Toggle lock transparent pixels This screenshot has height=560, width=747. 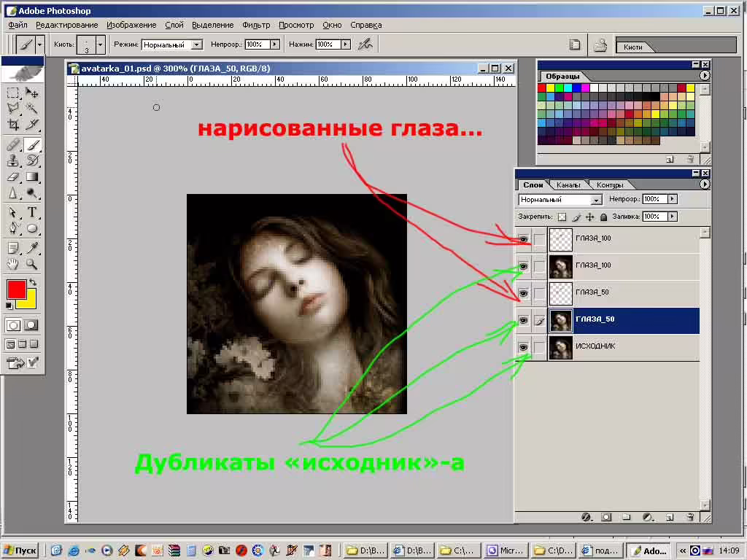[562, 217]
